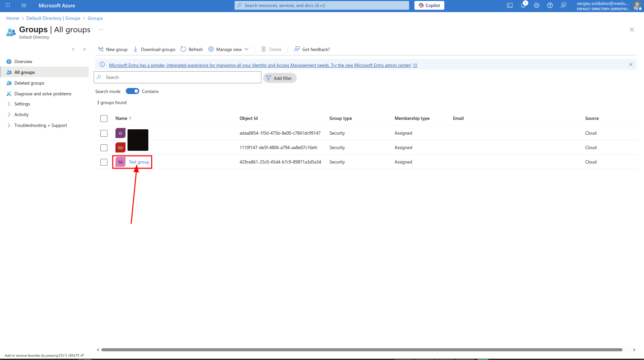
Task: Click New group in the toolbar
Action: coord(113,49)
